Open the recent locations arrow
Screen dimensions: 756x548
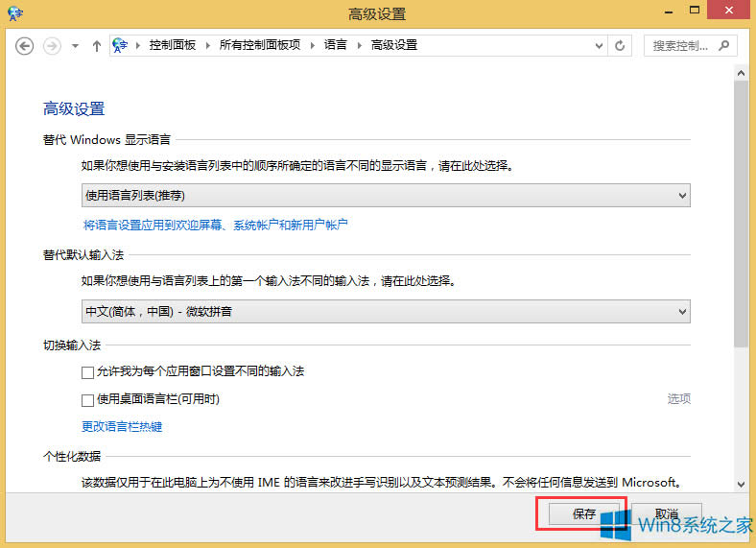(x=75, y=45)
